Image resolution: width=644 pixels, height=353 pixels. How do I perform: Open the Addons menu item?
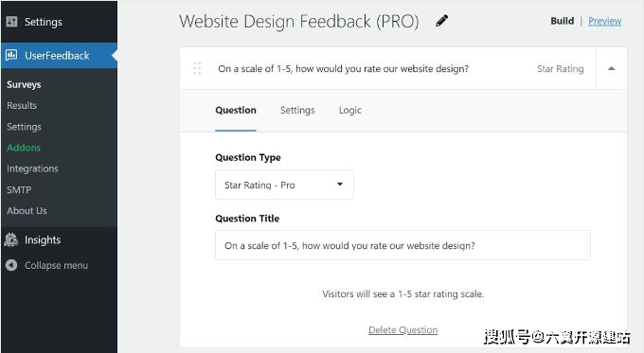24,148
